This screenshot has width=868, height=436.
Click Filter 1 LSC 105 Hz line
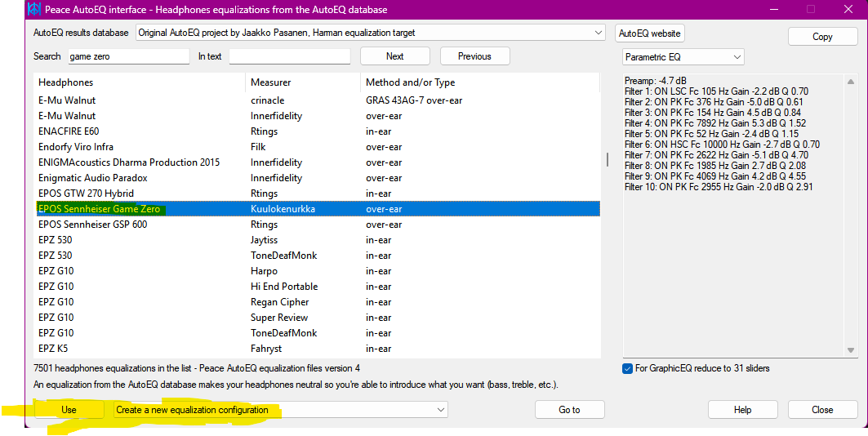point(716,91)
